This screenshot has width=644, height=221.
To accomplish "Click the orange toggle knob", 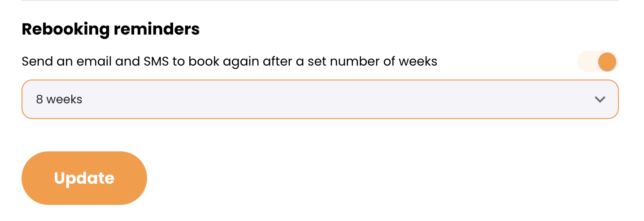I will tap(607, 62).
